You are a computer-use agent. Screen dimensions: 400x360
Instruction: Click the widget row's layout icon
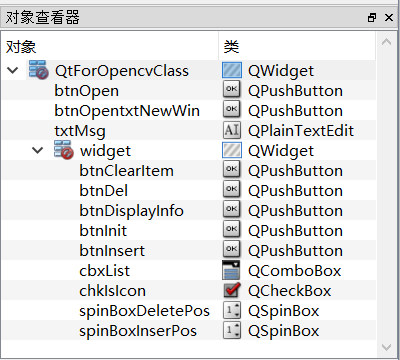click(x=64, y=150)
